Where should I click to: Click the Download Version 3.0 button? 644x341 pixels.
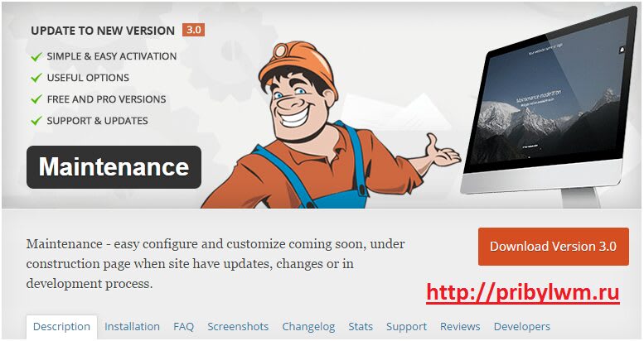tap(553, 247)
